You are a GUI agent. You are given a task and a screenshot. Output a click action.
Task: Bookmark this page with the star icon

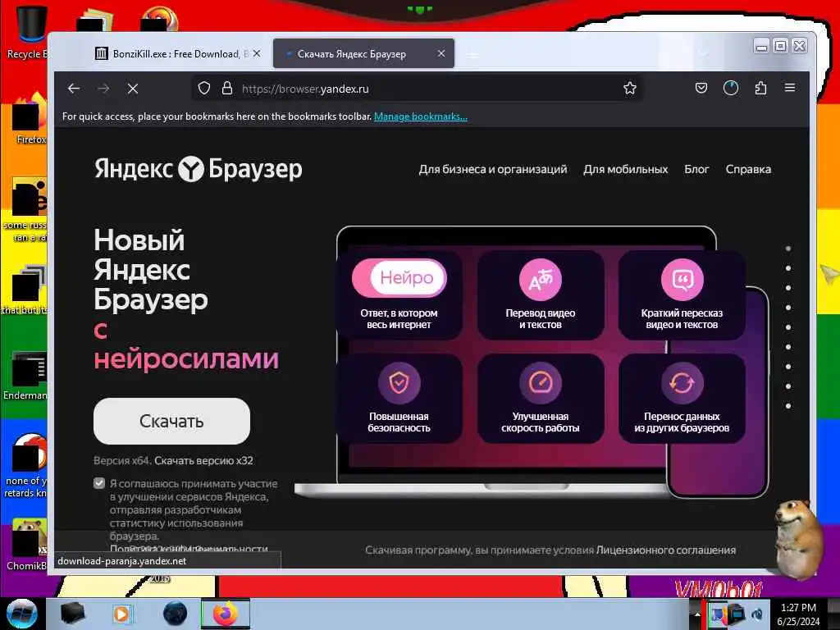point(630,89)
